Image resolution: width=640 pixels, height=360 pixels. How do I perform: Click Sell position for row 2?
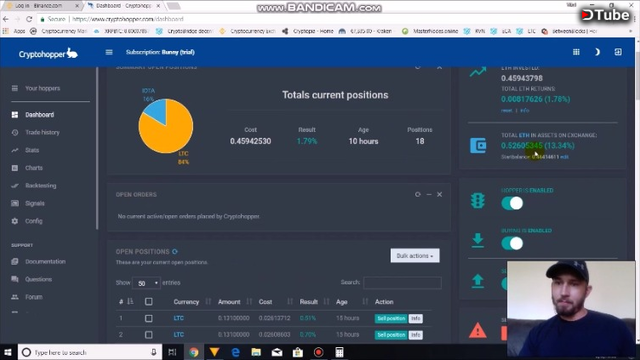(x=391, y=335)
